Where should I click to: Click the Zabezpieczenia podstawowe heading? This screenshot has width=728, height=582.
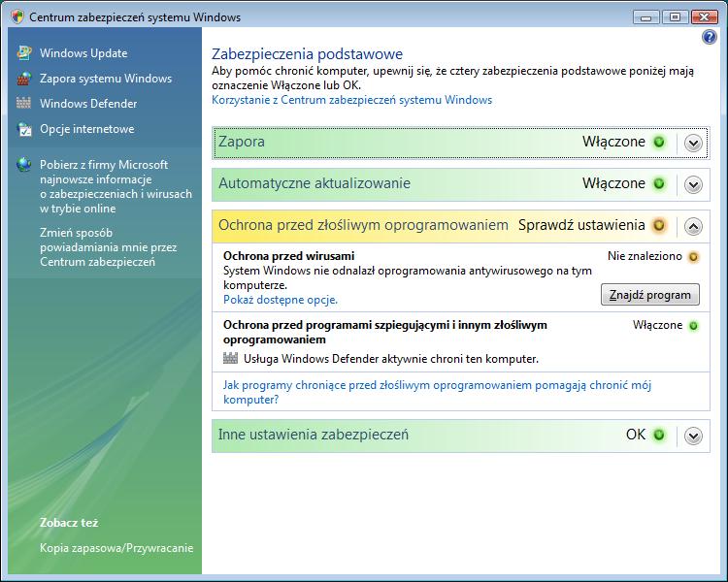point(307,54)
